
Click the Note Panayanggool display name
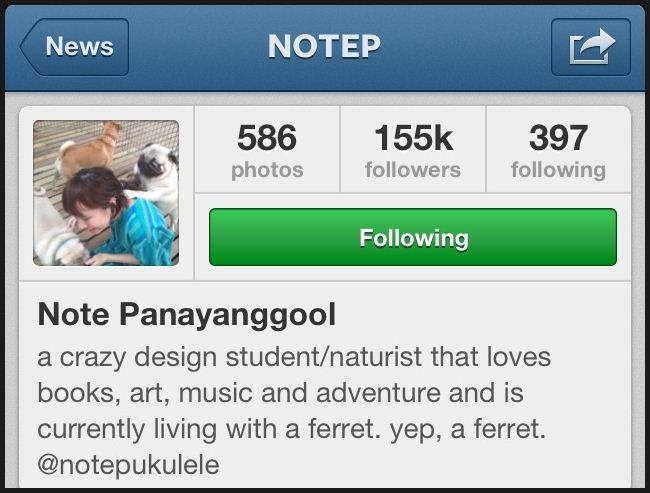click(x=187, y=314)
